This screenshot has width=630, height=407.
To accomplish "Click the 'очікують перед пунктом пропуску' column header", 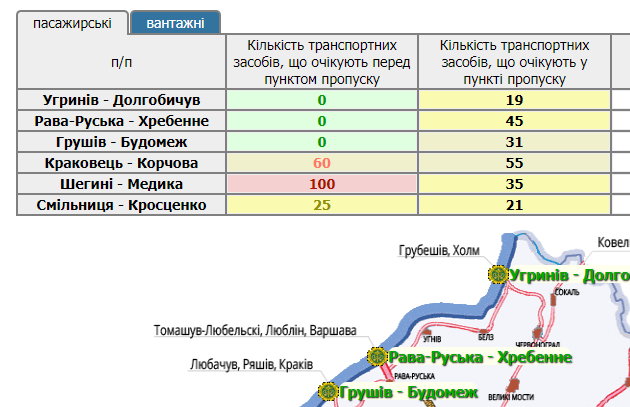I will click(321, 62).
